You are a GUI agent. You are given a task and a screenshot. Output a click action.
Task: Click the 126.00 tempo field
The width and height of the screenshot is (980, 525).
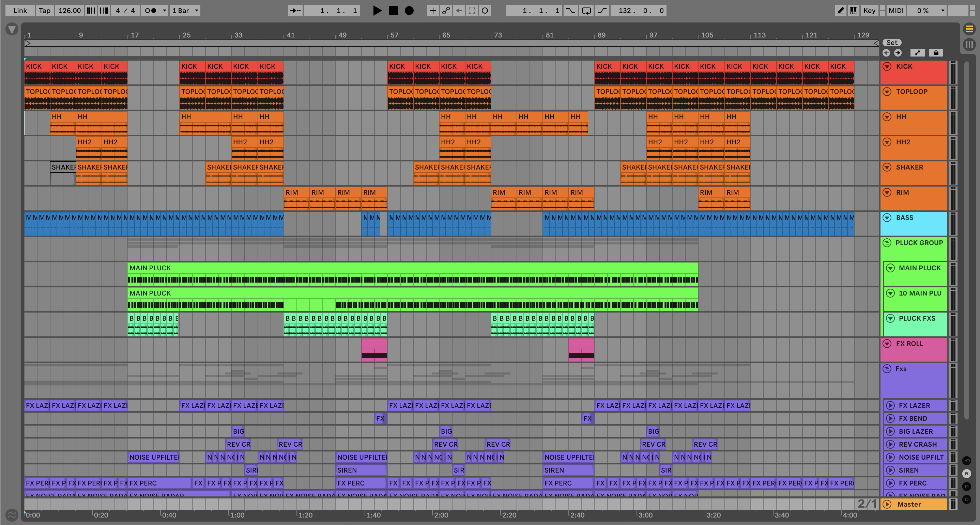click(69, 11)
